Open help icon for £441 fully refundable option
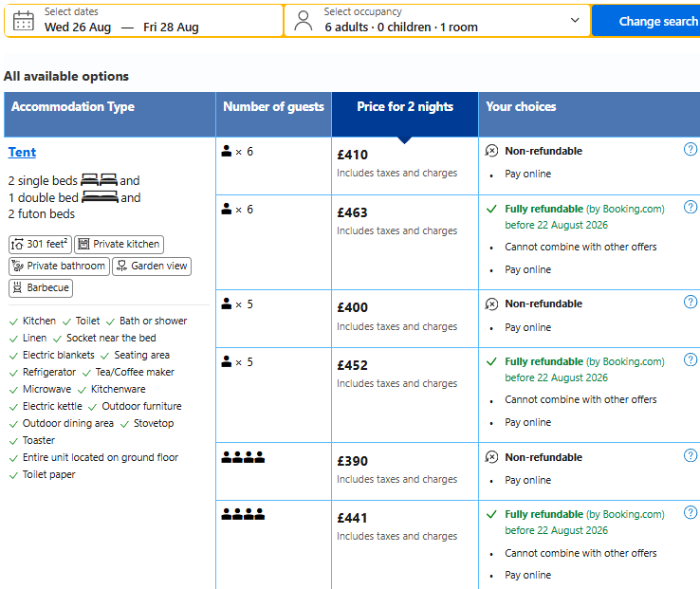This screenshot has height=589, width=700. click(x=691, y=512)
